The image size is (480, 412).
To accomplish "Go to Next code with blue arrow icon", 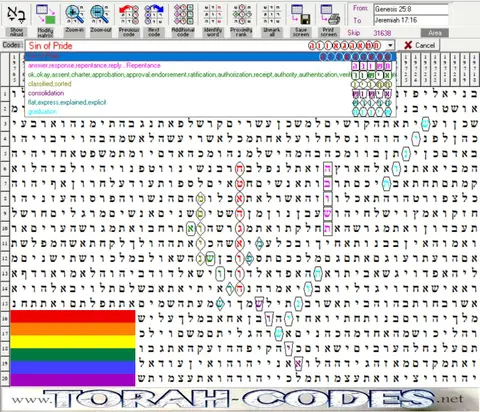I will click(154, 15).
